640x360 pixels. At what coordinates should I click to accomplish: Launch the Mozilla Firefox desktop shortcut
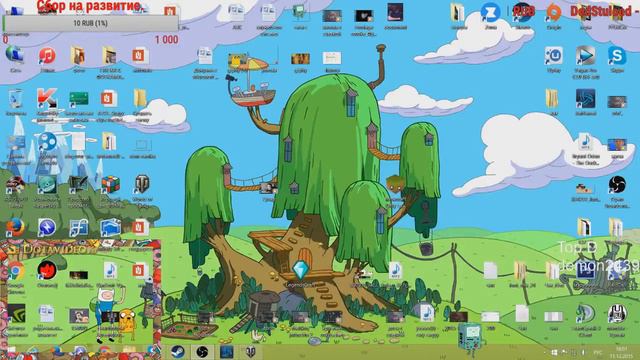coord(15,227)
